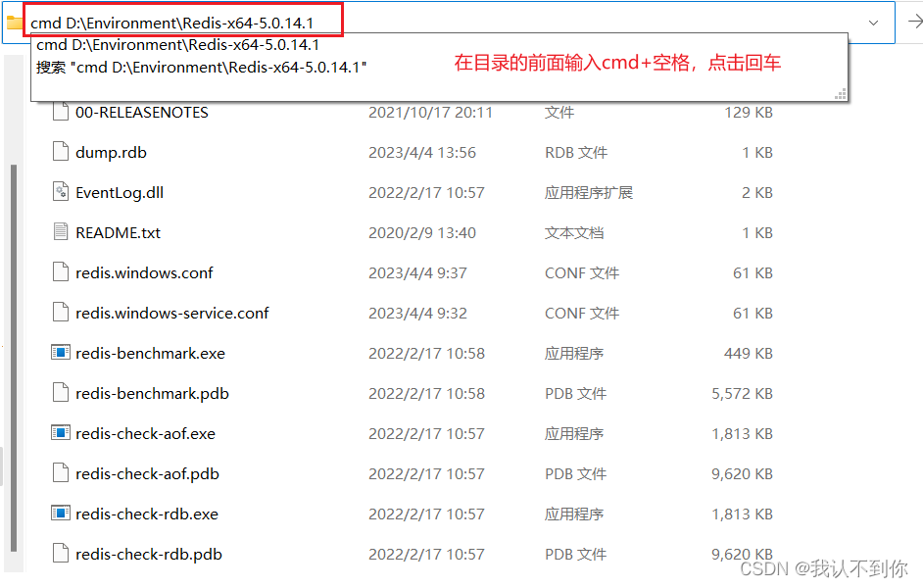The width and height of the screenshot is (923, 588).
Task: Open the address bar history dropdown arrow
Action: tap(874, 23)
